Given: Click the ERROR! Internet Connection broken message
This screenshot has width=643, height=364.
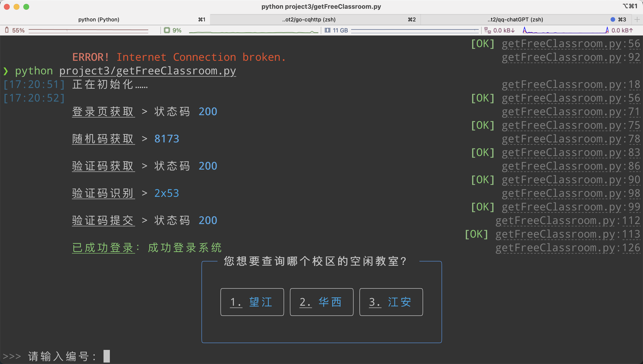Looking at the screenshot, I should coord(179,57).
